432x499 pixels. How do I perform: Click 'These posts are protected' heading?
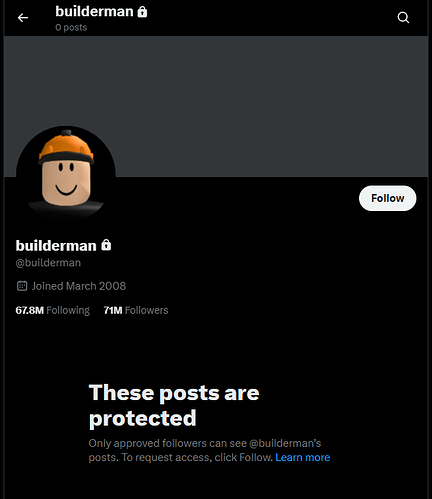[x=174, y=405]
